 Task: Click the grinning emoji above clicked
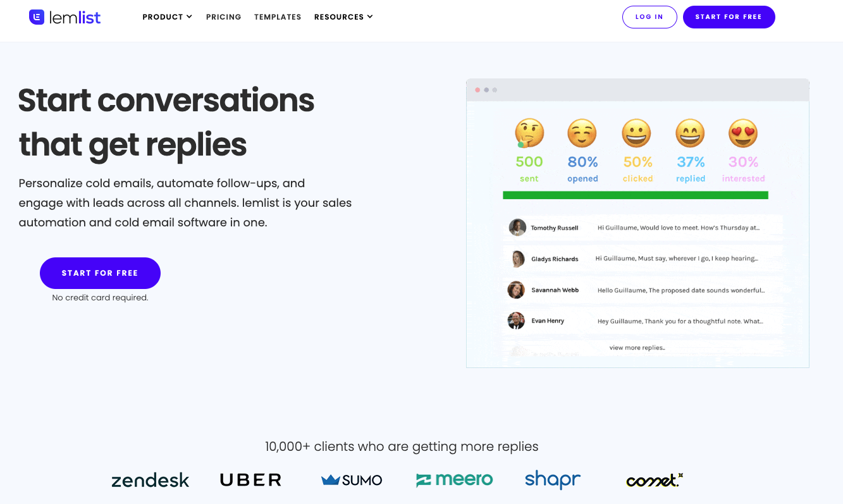click(x=637, y=133)
